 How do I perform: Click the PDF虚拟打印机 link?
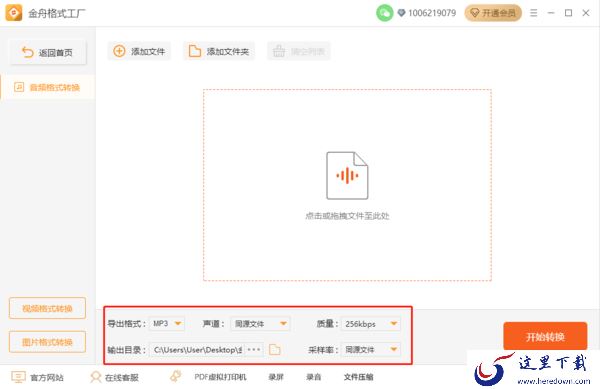(220, 377)
